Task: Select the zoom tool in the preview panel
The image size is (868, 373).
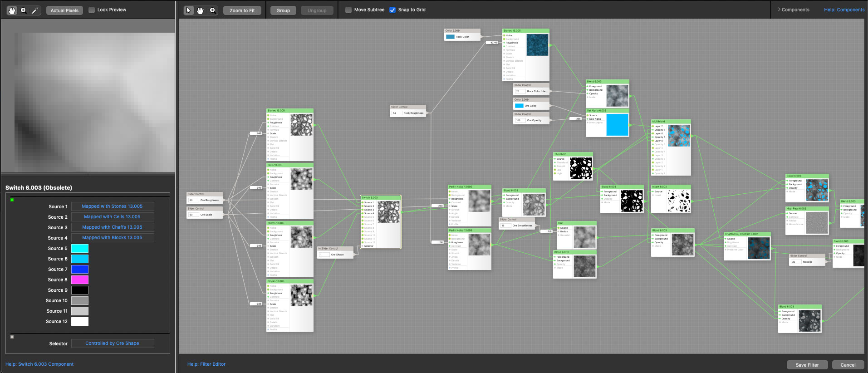Action: (x=23, y=10)
